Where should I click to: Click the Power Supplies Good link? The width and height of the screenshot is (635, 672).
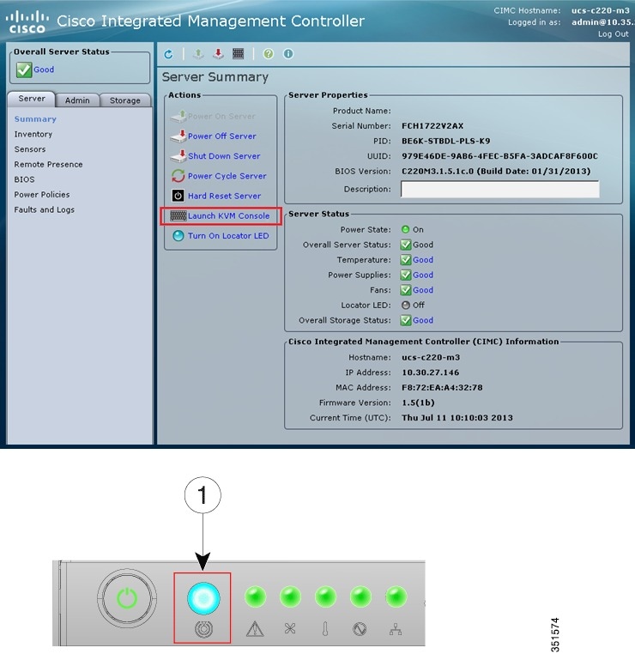tap(423, 275)
